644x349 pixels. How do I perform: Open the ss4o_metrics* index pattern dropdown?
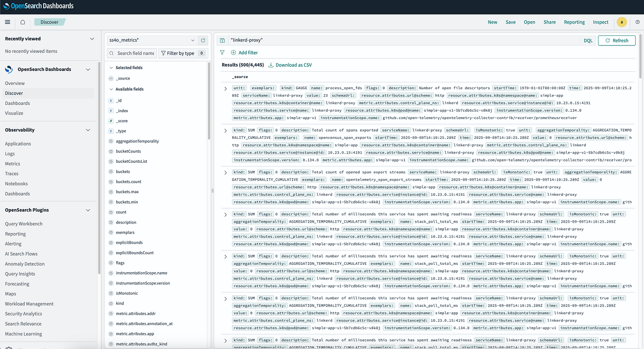[x=152, y=40]
